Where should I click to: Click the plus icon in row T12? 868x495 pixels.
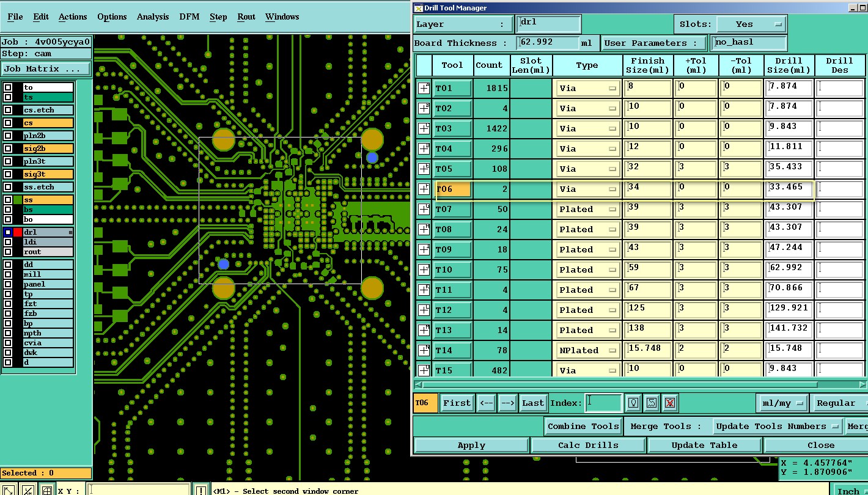coord(424,310)
